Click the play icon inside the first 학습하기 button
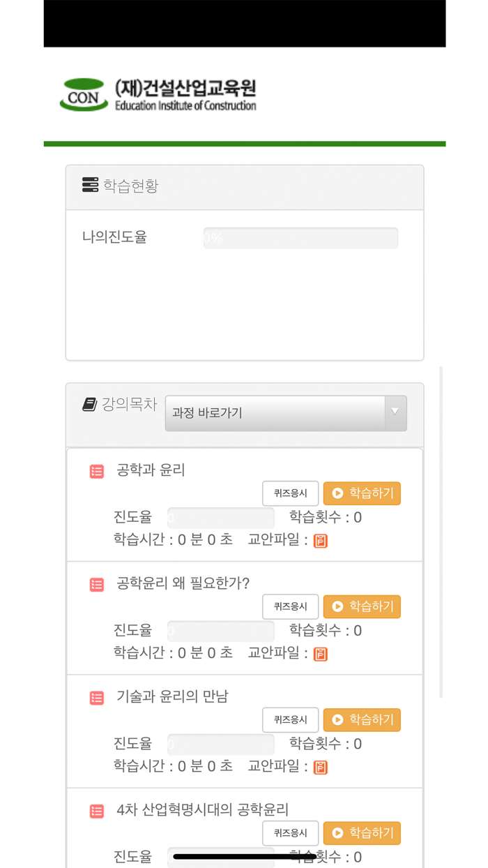This screenshot has height=868, width=488. (x=339, y=493)
